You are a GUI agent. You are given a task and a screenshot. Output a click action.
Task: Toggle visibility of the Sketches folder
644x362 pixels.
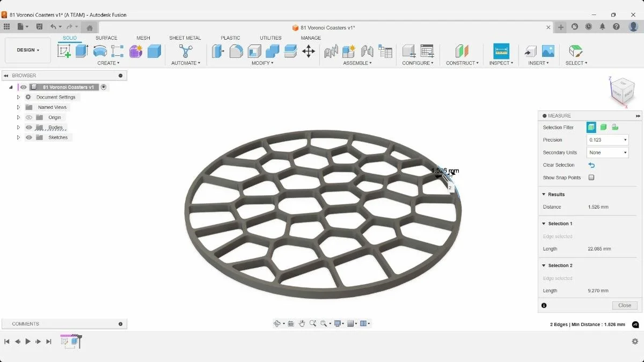tap(29, 137)
